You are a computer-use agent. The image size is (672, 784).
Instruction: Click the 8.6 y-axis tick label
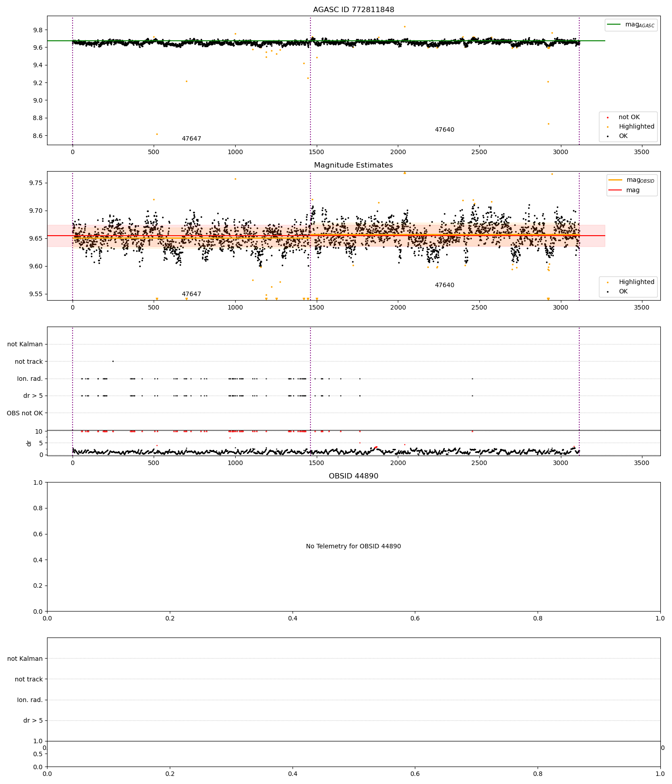click(x=38, y=136)
